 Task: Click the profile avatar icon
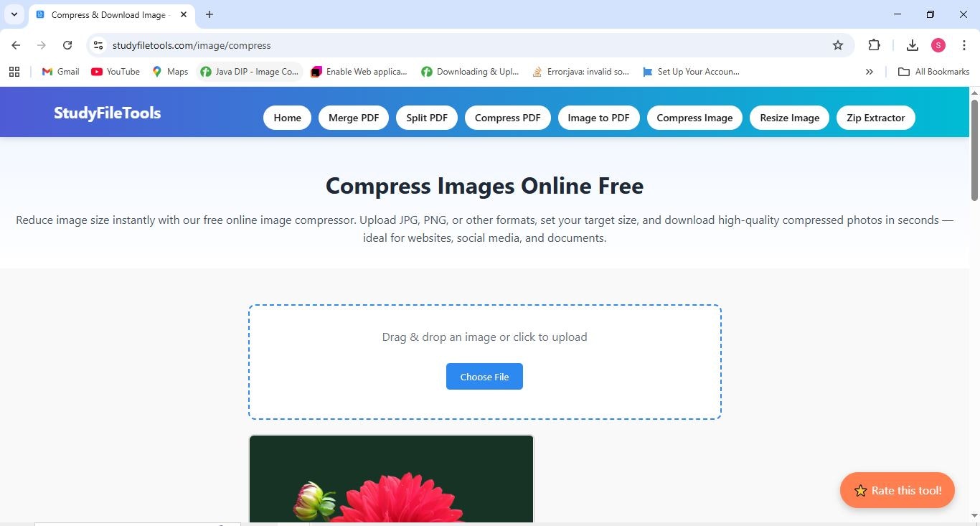(938, 44)
